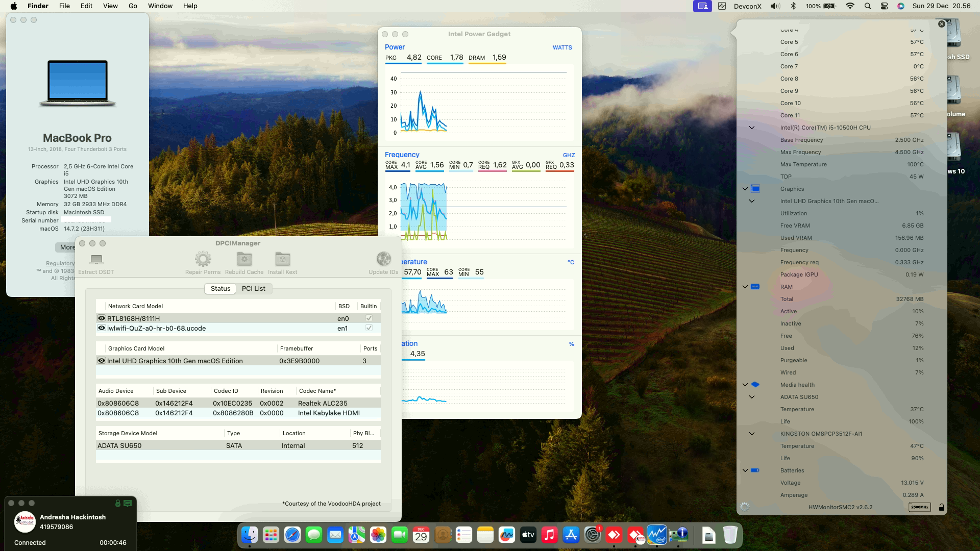The height and width of the screenshot is (551, 980).
Task: Click the More... button in About This Mac
Action: click(67, 247)
